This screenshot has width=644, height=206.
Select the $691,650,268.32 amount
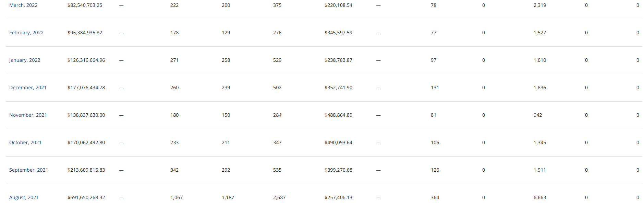point(86,197)
